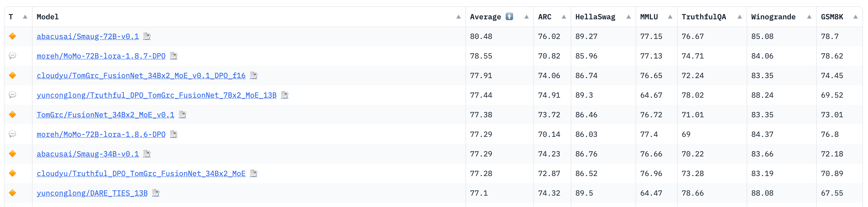Click the note icon beside moreh/MoMo-72B-lora-1.8.6-DPO
This screenshot has width=868, height=207.
[174, 134]
